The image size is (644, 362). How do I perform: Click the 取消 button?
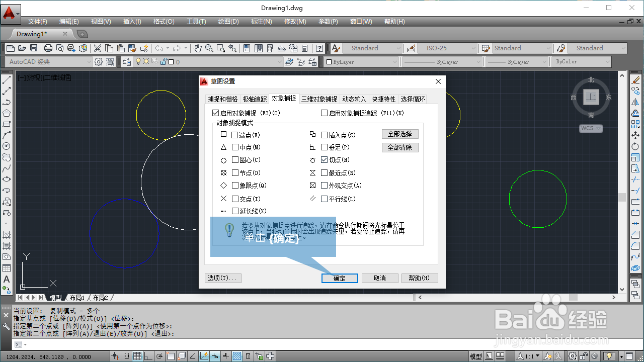(380, 278)
